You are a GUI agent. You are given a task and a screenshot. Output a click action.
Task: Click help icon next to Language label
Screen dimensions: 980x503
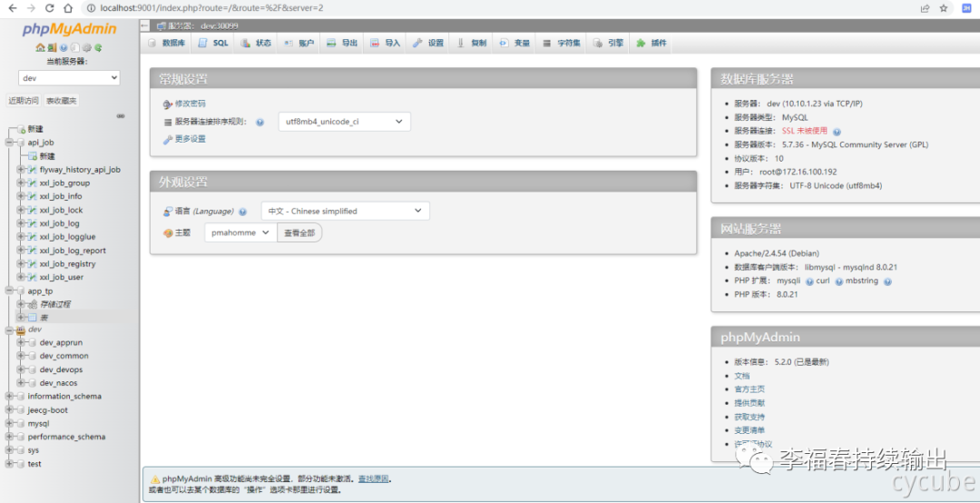point(242,212)
